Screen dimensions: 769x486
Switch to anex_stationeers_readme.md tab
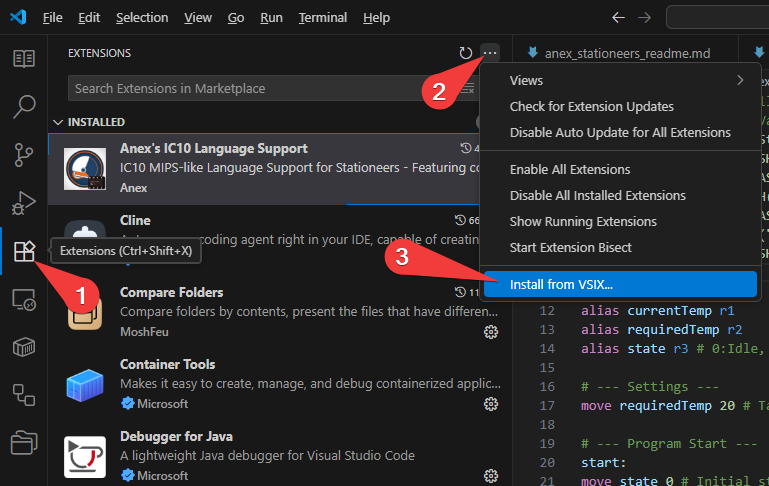[626, 53]
